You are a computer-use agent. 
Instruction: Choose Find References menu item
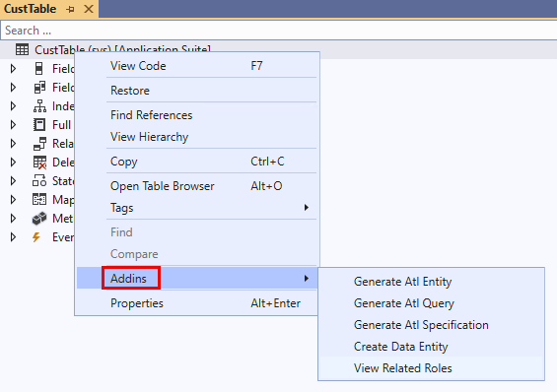197,115
